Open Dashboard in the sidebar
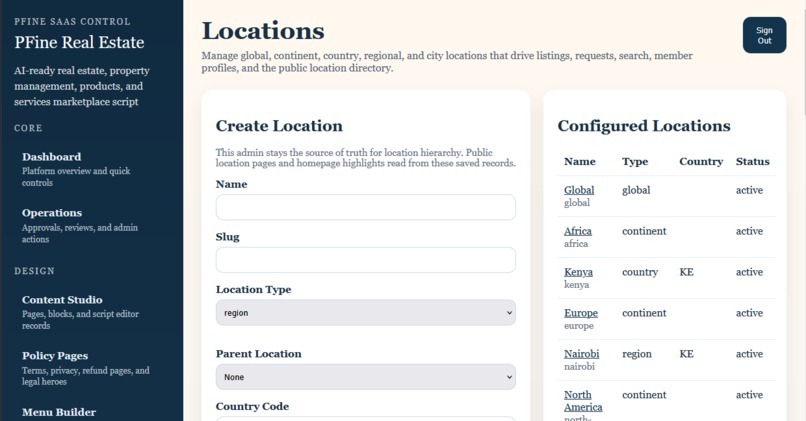 click(x=51, y=157)
